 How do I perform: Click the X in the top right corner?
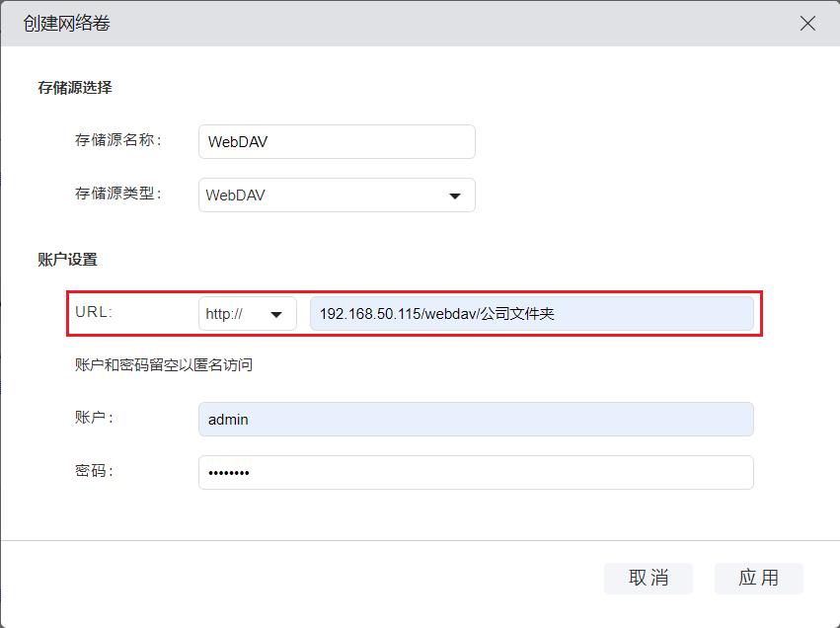coord(808,23)
